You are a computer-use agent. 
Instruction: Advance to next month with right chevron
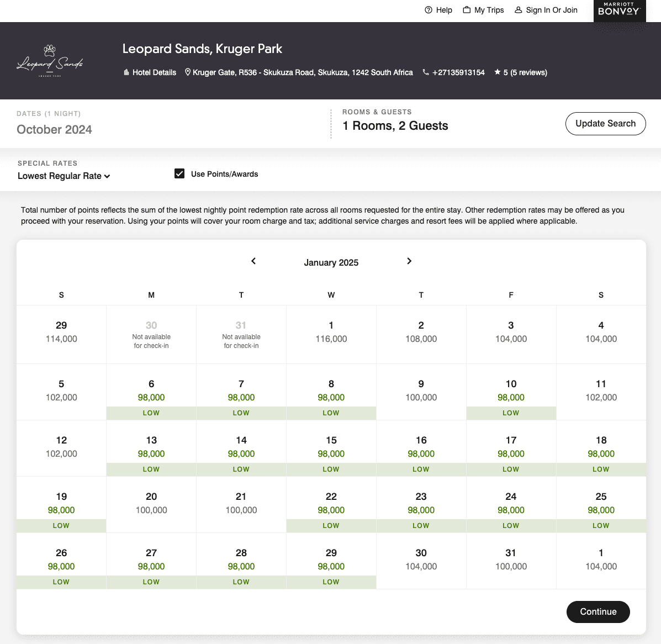pos(409,261)
